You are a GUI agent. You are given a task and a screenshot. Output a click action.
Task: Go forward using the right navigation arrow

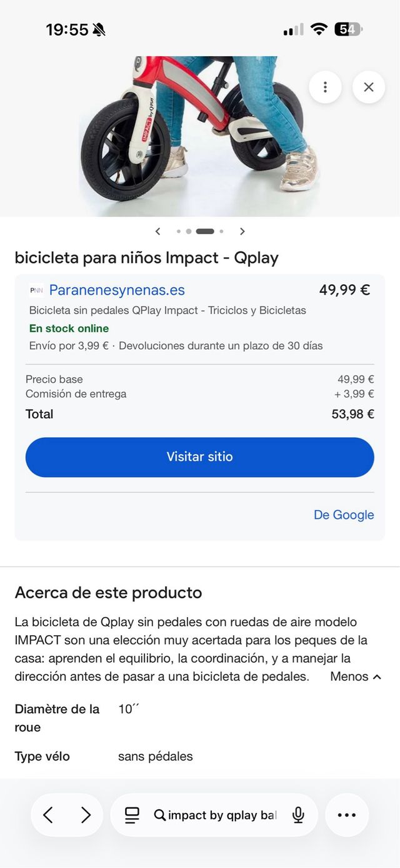point(86,815)
